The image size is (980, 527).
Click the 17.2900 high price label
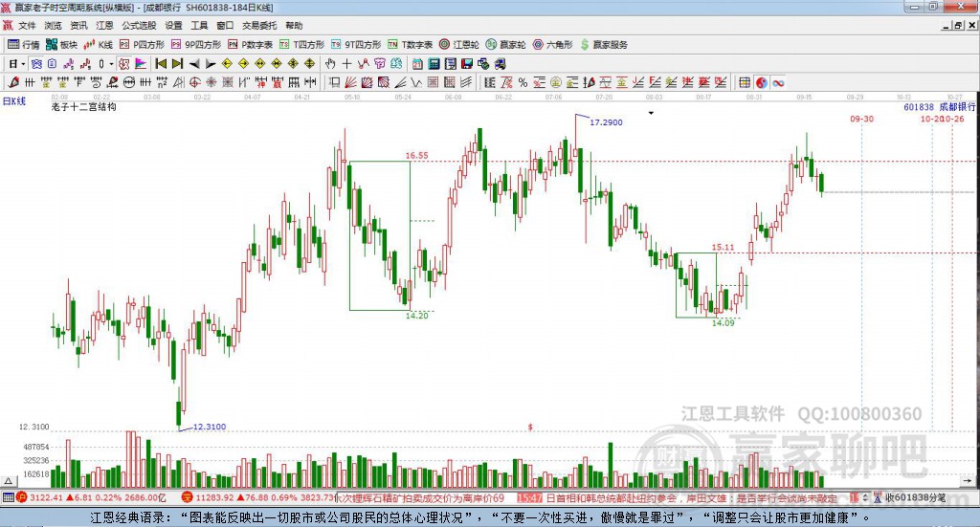pyautogui.click(x=606, y=122)
